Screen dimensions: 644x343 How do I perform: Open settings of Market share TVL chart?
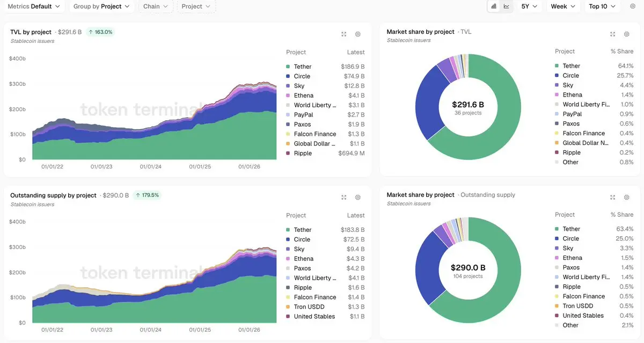pyautogui.click(x=626, y=34)
